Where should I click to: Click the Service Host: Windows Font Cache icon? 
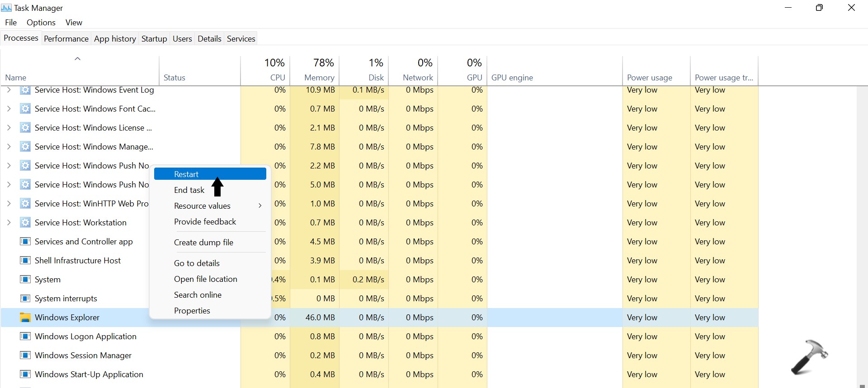coord(25,109)
